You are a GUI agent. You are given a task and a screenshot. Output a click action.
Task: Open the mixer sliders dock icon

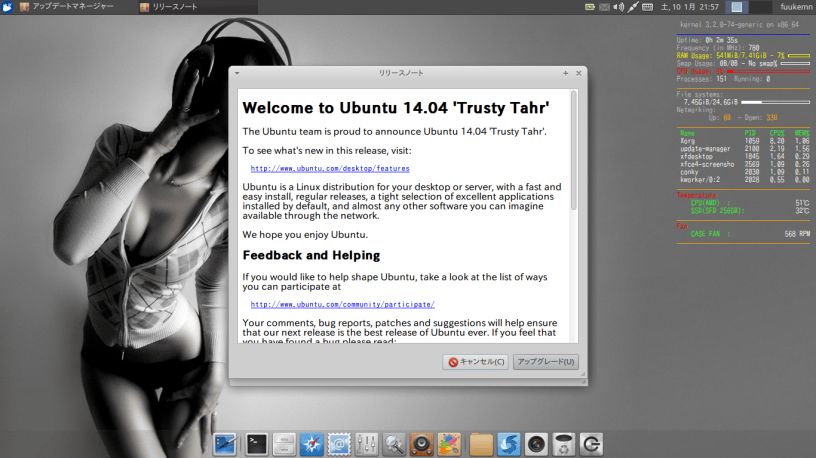366,444
